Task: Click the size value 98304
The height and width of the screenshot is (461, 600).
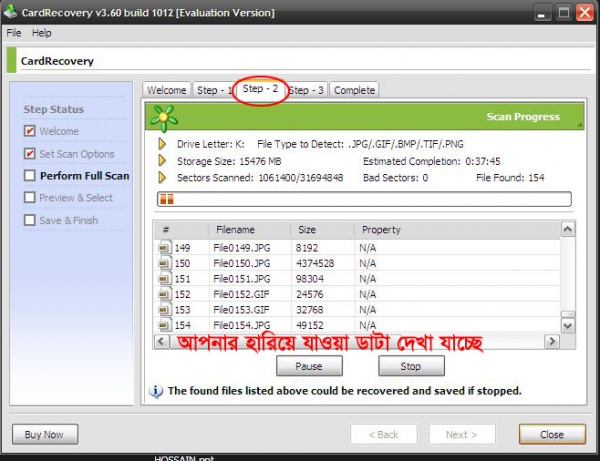Action: 310,279
